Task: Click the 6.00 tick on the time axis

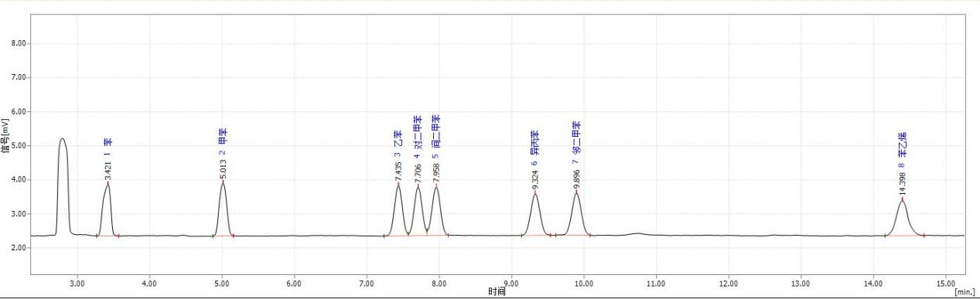Action: coord(294,284)
